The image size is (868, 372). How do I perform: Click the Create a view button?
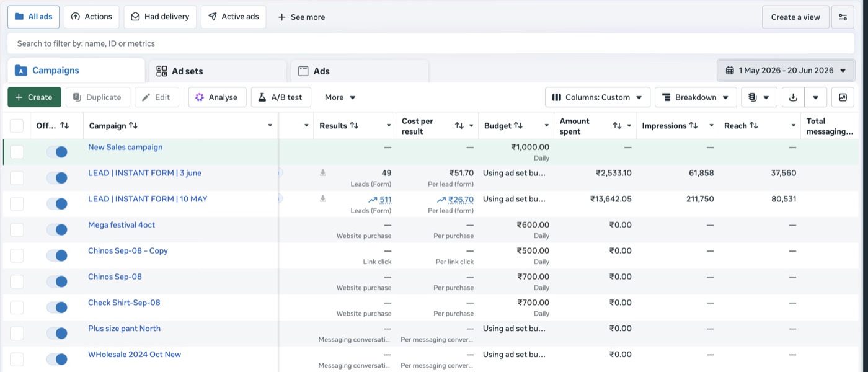795,17
